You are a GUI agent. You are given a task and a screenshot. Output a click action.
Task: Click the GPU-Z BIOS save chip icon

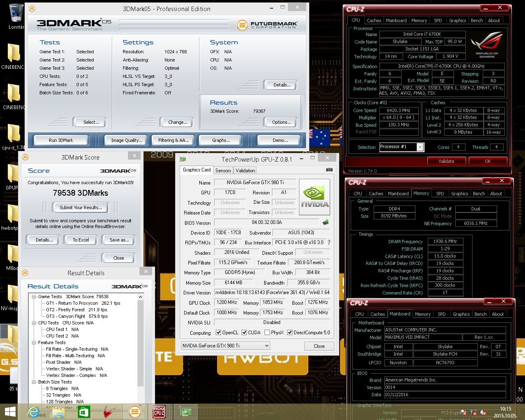coord(326,222)
